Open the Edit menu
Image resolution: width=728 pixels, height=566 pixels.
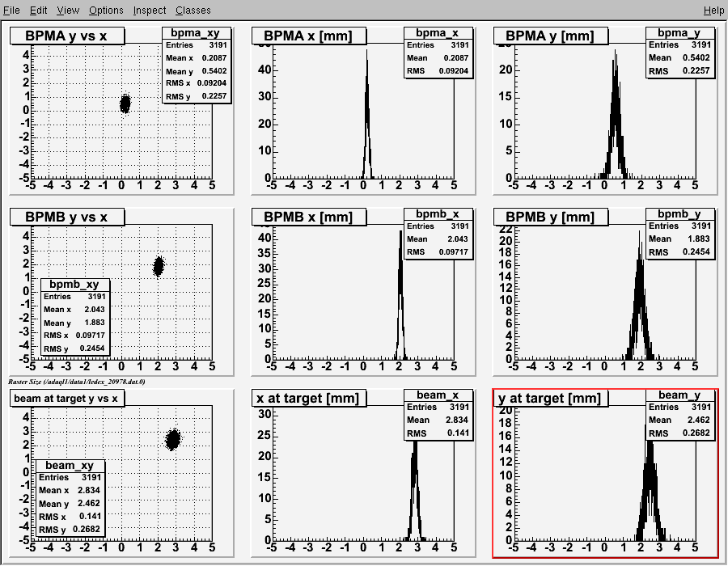(x=39, y=10)
